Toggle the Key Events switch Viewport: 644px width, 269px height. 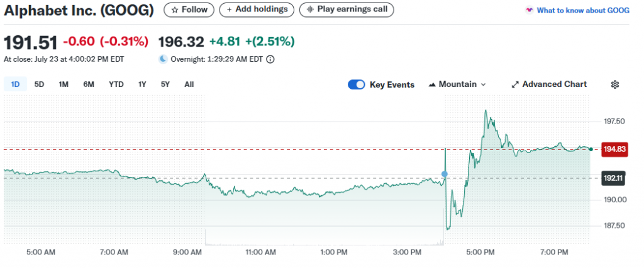coord(356,84)
